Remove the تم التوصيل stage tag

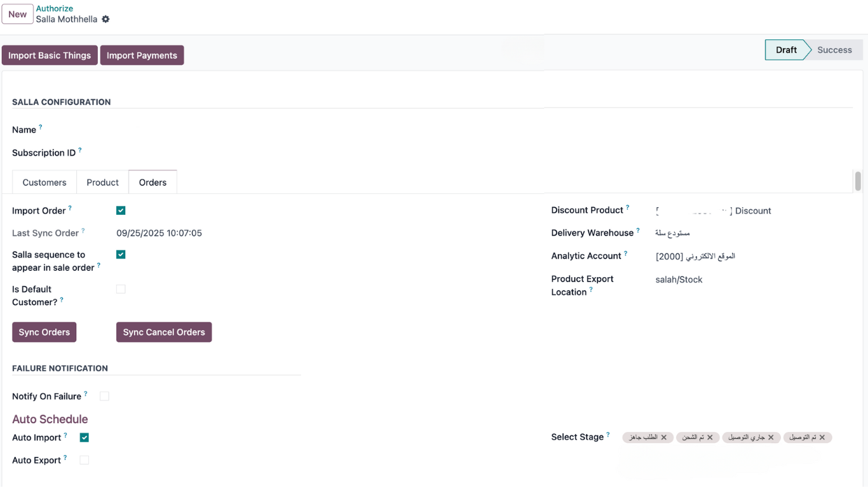(x=822, y=437)
